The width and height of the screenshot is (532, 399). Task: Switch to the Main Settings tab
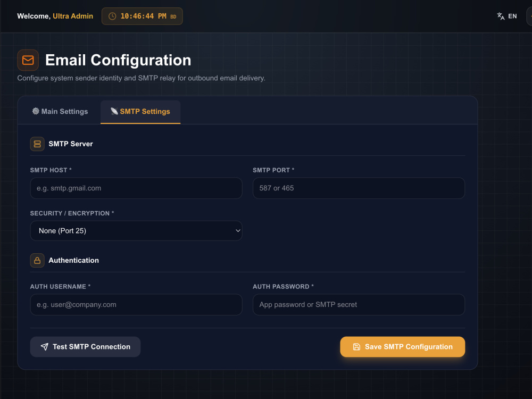click(60, 112)
